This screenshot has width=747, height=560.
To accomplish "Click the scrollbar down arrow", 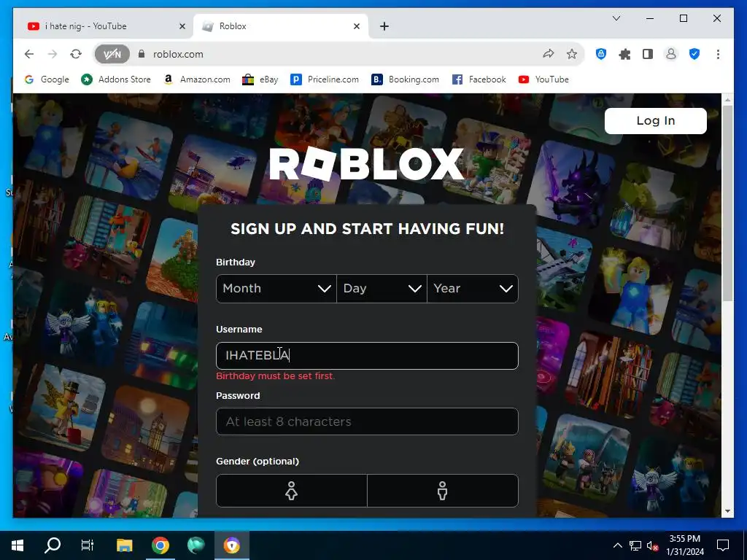I will tap(727, 511).
